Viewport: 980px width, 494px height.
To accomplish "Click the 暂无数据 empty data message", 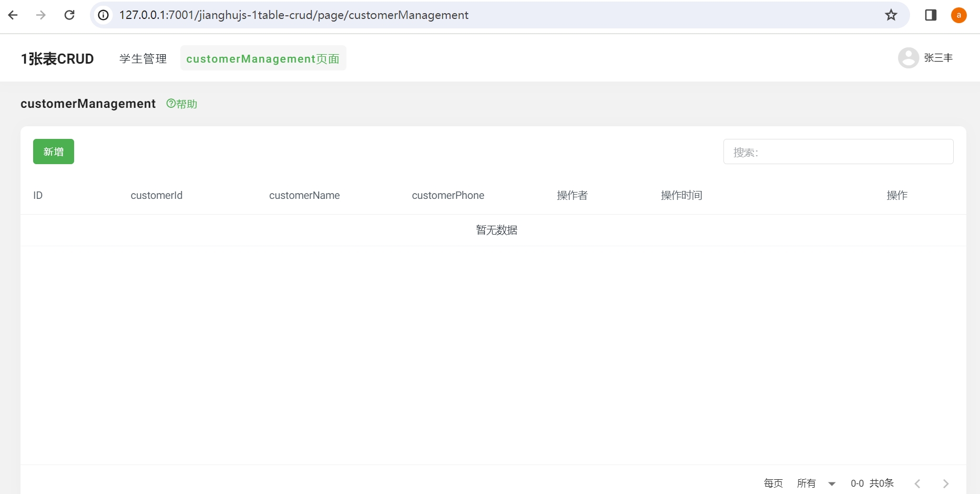I will coord(496,229).
